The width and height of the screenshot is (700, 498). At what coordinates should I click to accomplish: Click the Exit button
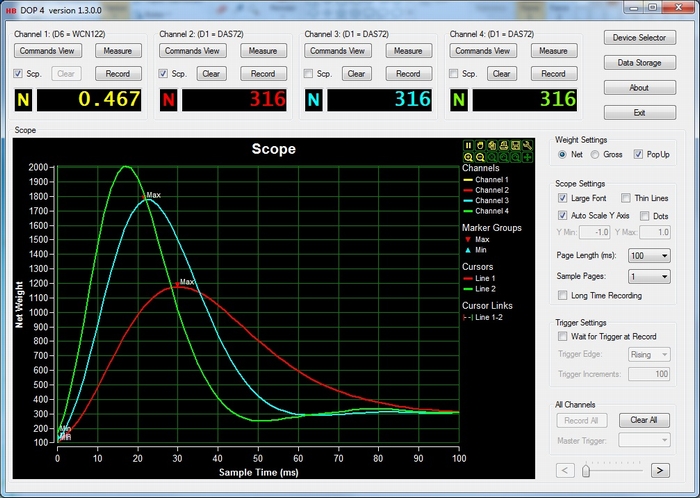click(639, 112)
